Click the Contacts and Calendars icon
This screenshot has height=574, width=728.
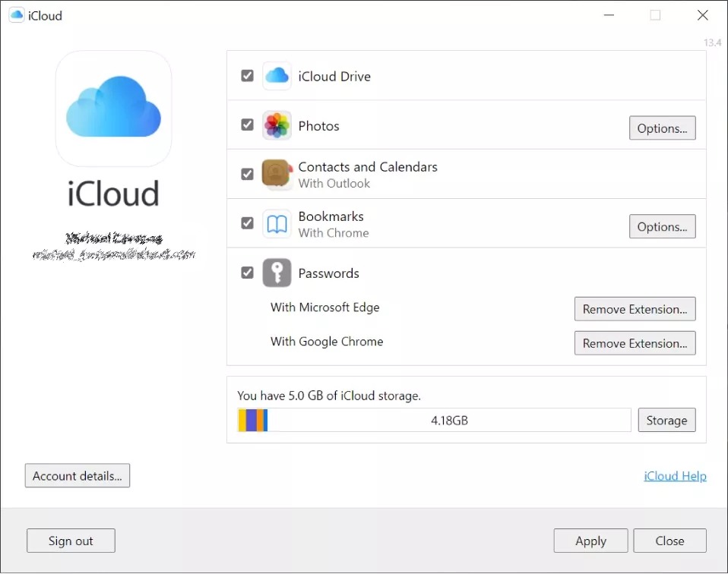277,174
